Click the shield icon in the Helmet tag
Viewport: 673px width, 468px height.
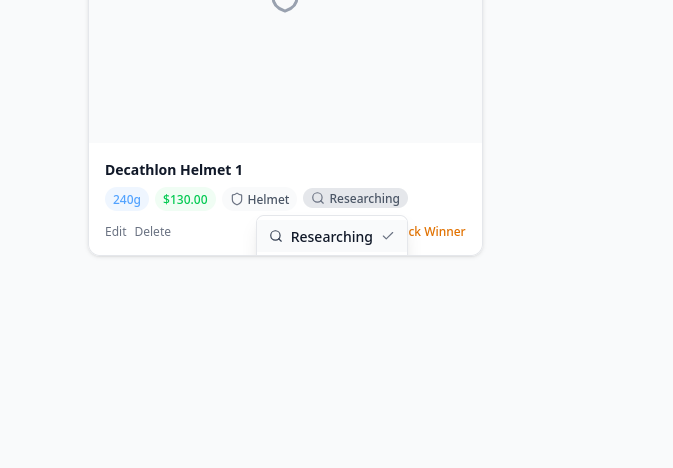click(x=237, y=199)
